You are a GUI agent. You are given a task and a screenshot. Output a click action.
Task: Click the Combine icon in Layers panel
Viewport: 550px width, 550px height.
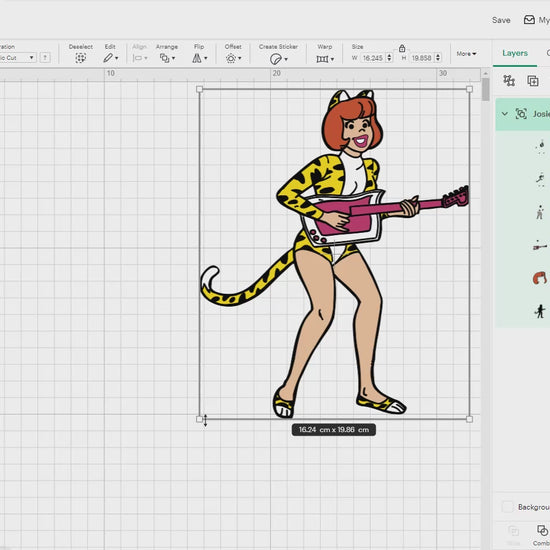[542, 531]
